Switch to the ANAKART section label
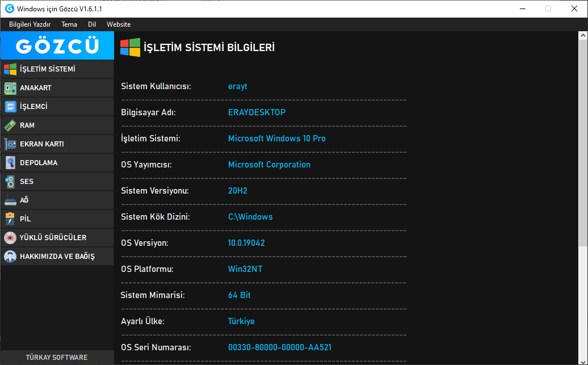The width and height of the screenshot is (588, 365). click(36, 88)
